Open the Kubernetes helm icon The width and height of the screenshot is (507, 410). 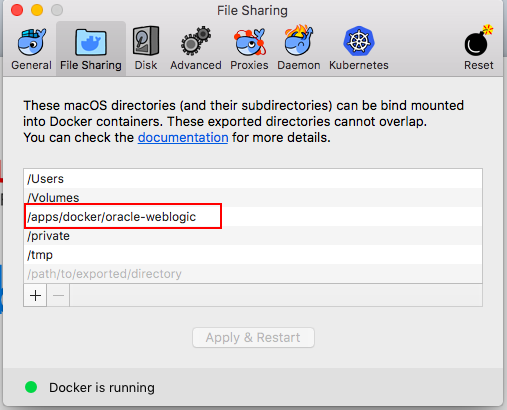tap(359, 41)
